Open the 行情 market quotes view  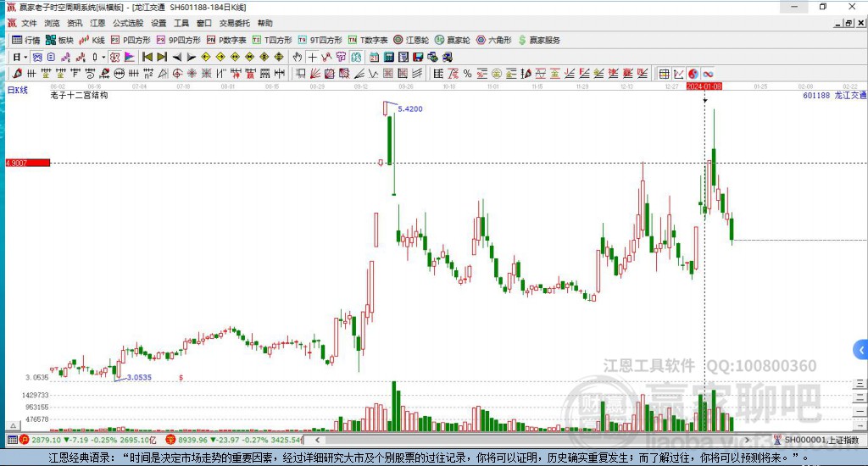pyautogui.click(x=26, y=40)
